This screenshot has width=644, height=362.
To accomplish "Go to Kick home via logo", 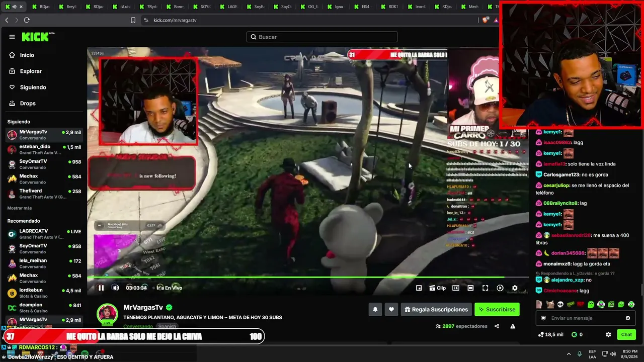I will 38,37.
